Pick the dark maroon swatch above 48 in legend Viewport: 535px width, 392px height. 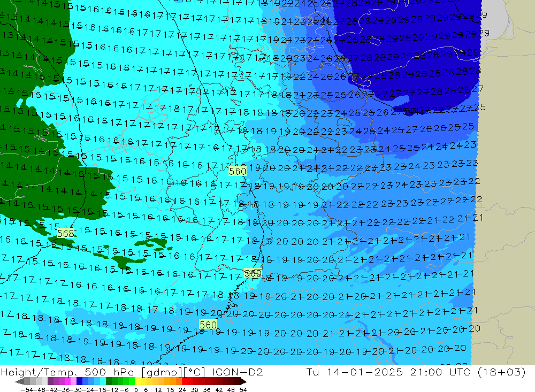pyautogui.click(x=231, y=381)
